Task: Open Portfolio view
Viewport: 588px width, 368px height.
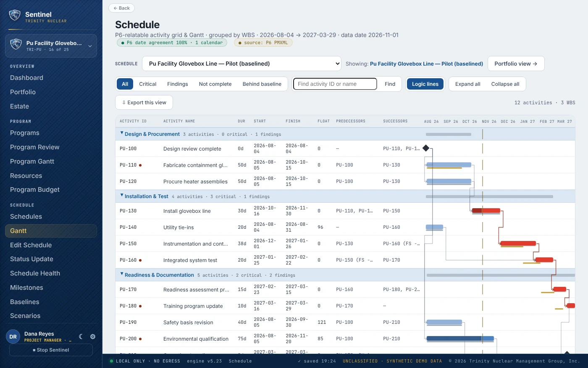Action: click(516, 64)
